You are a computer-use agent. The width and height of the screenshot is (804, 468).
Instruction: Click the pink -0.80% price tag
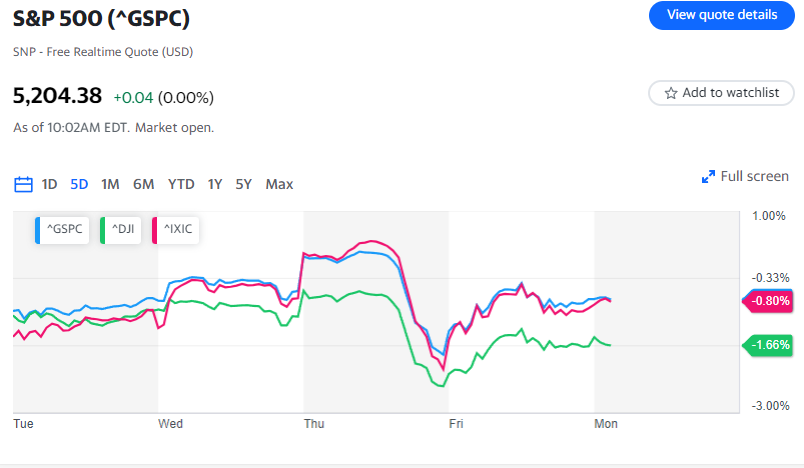tap(768, 300)
